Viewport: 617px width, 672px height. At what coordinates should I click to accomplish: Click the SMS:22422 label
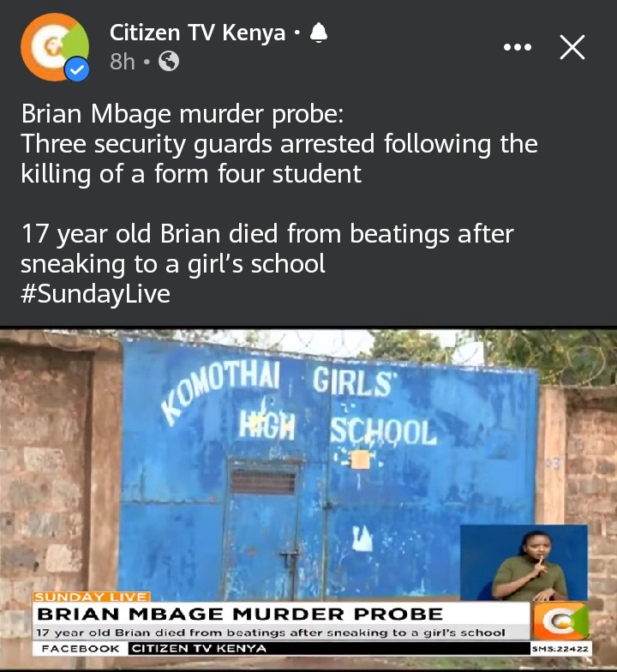[x=560, y=649]
